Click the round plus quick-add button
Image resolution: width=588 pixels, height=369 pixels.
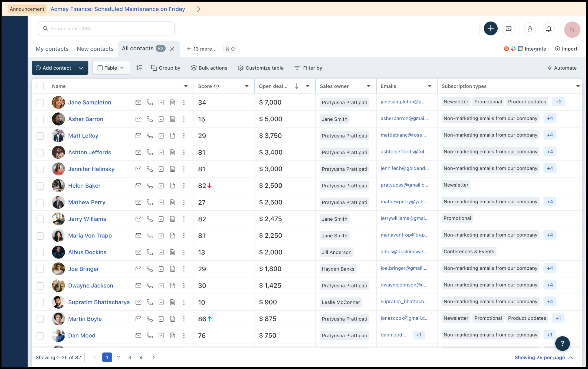[x=490, y=28]
